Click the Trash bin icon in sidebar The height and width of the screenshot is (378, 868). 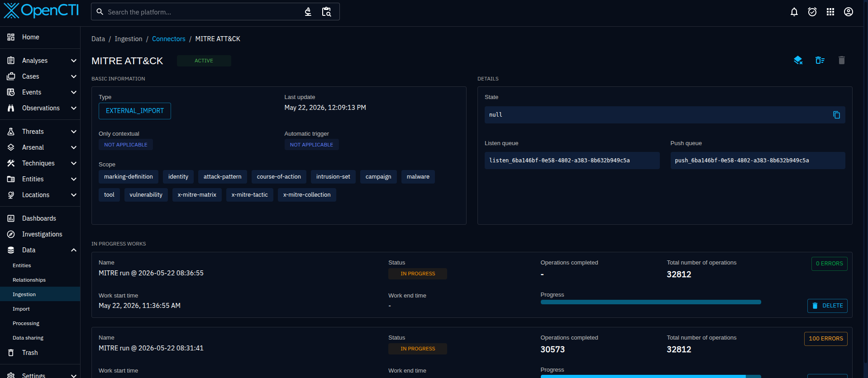tap(11, 353)
